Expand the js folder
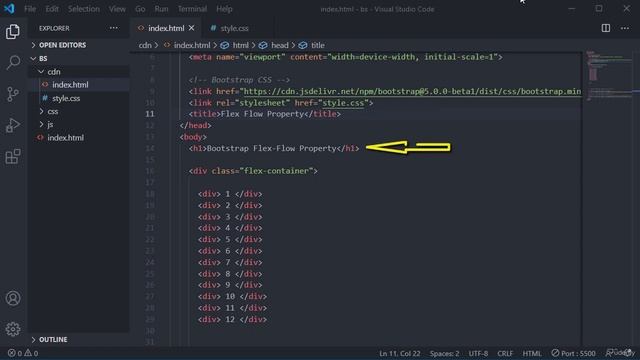 click(50, 124)
